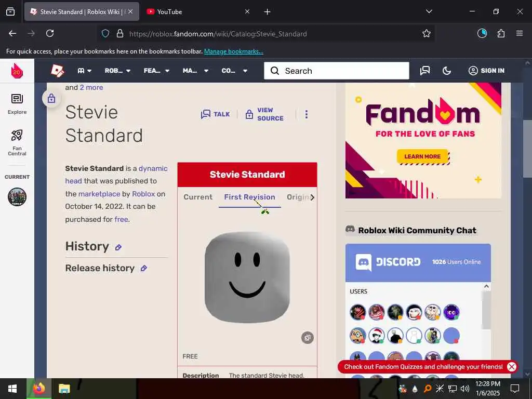
Task: Open the discussions icon in header
Action: pyautogui.click(x=425, y=71)
